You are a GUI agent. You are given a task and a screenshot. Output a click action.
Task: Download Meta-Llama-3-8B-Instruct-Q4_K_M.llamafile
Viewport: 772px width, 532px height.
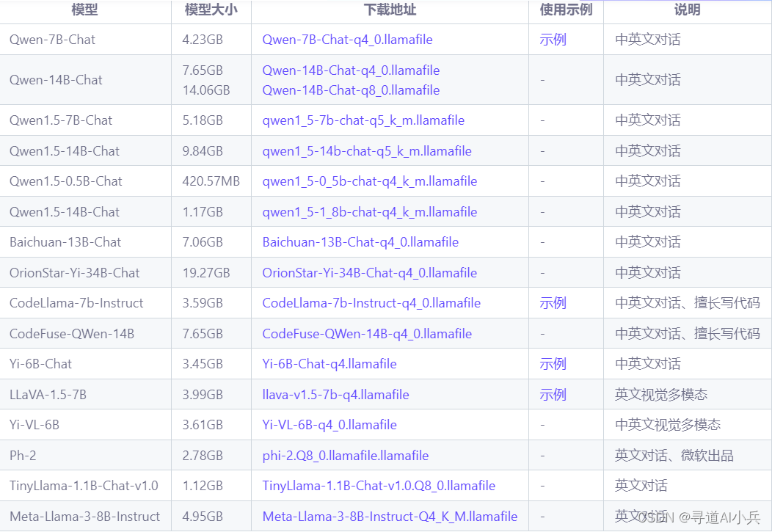click(390, 517)
